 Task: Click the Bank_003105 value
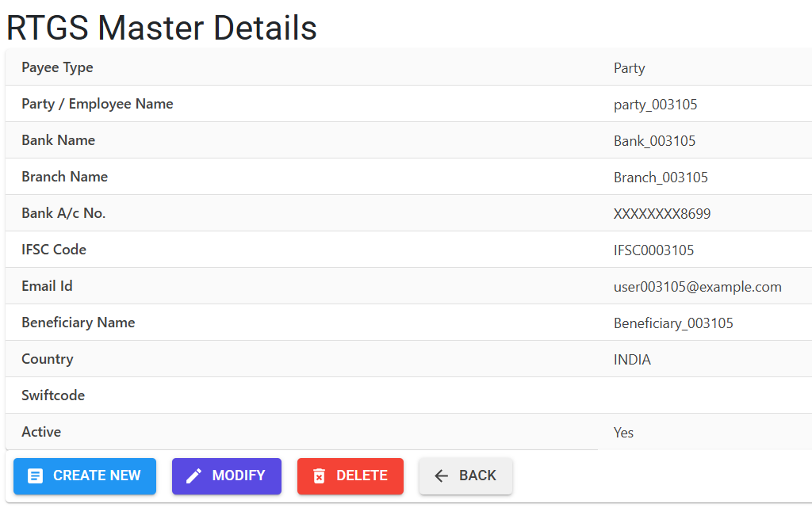pos(654,141)
